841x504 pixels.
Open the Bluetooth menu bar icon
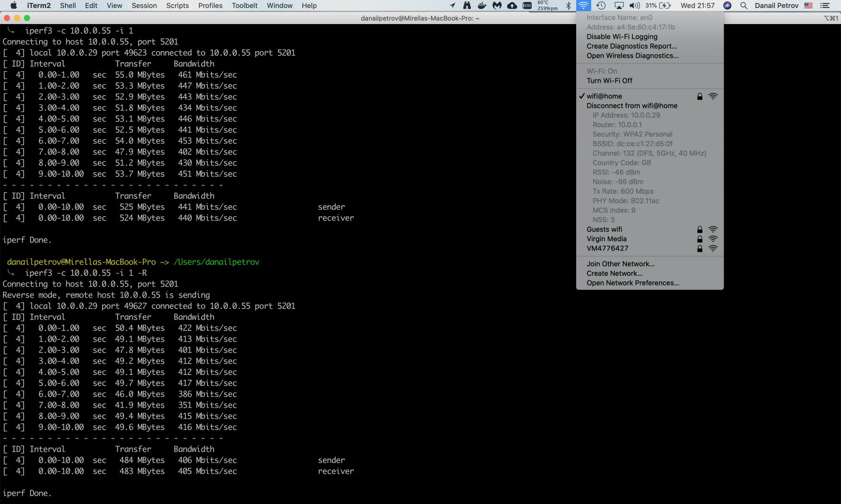(569, 5)
